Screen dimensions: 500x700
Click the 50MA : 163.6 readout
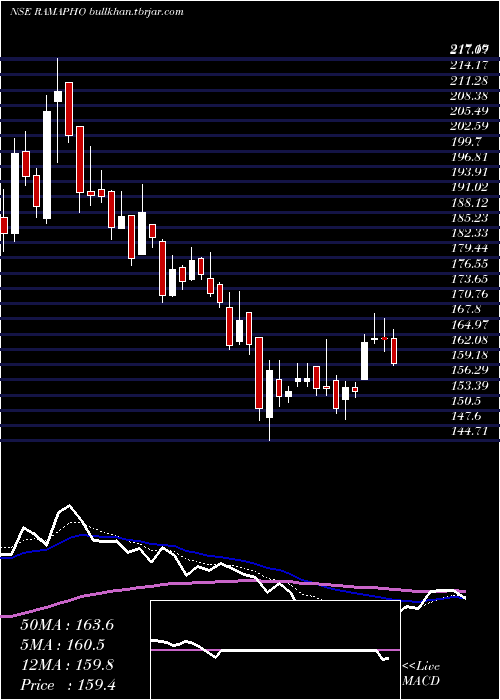pyautogui.click(x=67, y=625)
